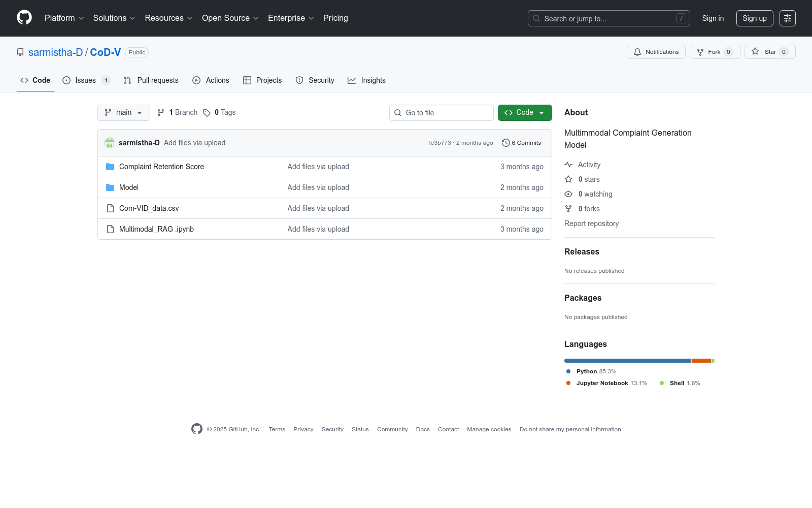Click the Sign up button
The height and width of the screenshot is (508, 812).
pos(755,18)
